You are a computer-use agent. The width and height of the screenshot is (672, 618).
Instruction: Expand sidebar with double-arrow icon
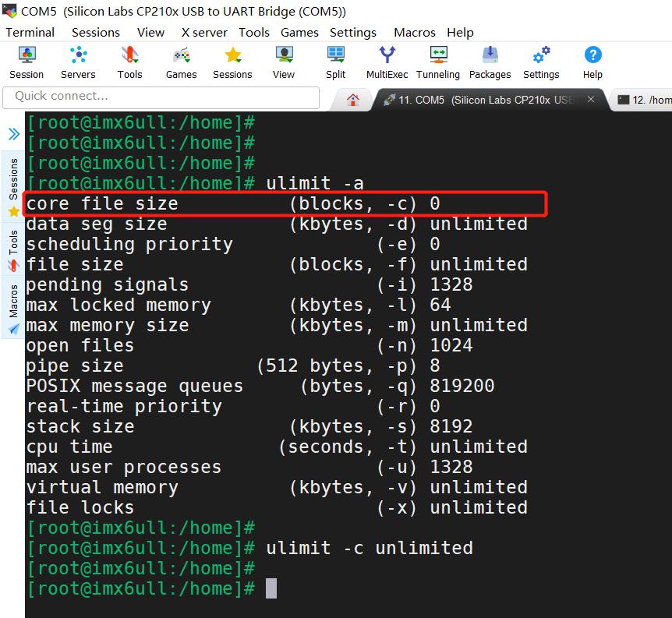[x=14, y=134]
